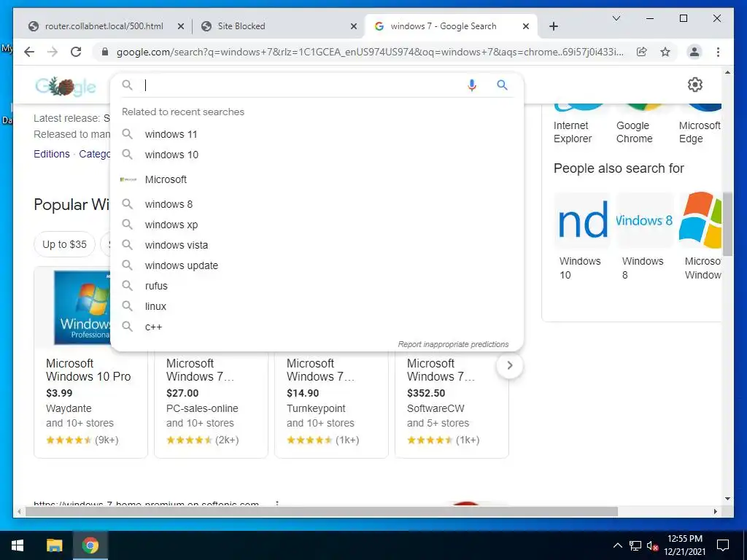Click the scrollbar down arrow
This screenshot has width=747, height=560.
(727, 499)
